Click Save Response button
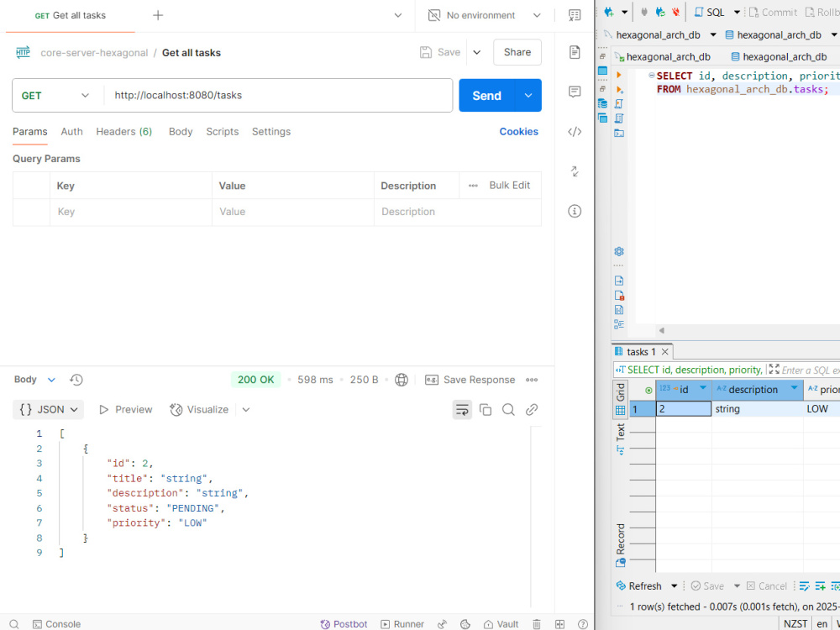The image size is (840, 630). 470,380
